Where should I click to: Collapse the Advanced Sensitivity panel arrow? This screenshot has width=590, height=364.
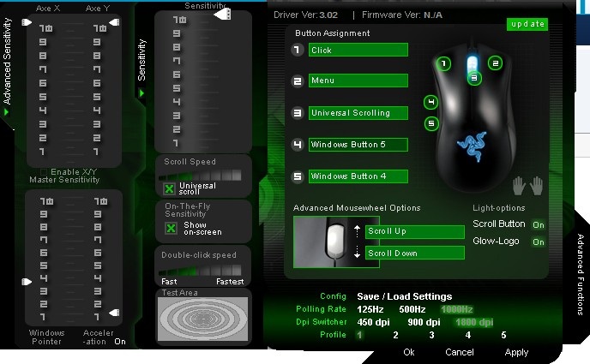(x=6, y=112)
